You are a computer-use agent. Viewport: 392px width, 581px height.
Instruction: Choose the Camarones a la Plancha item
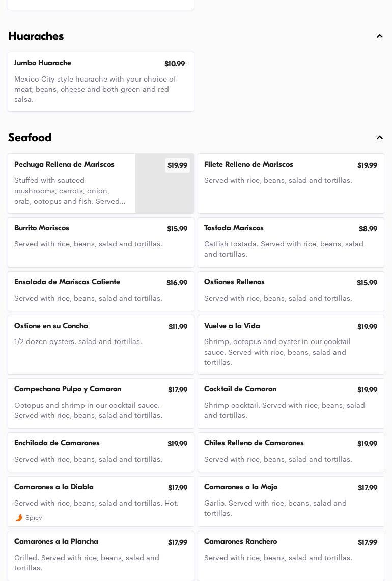[x=101, y=556]
